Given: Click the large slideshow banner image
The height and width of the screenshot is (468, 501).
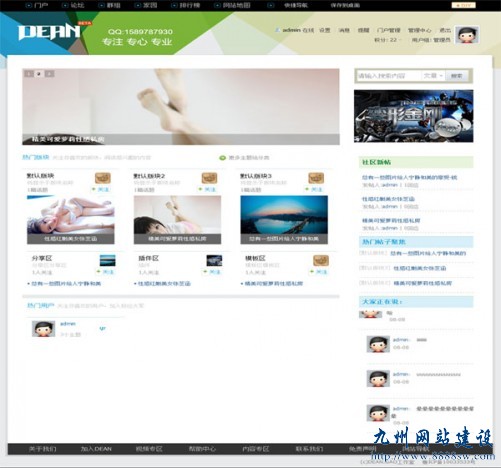Looking at the screenshot, I should [x=181, y=107].
